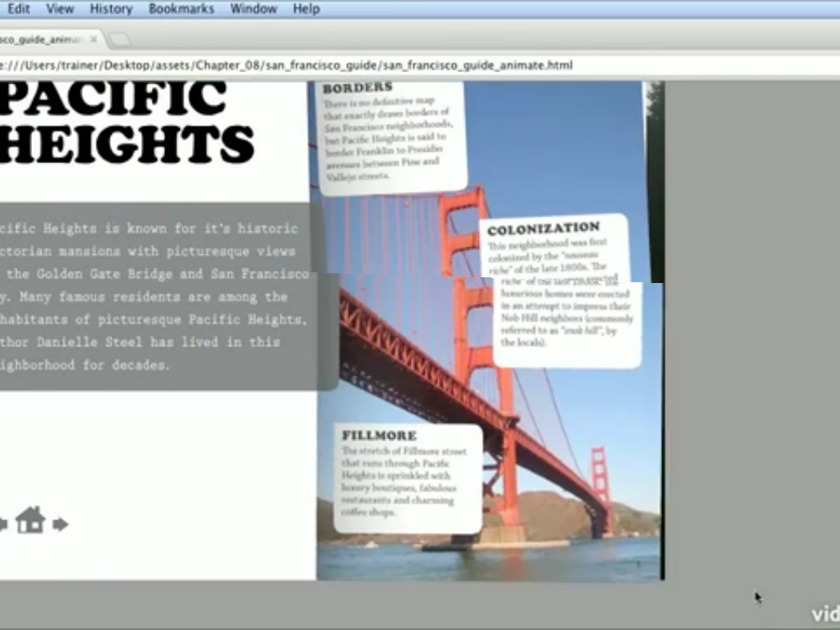Viewport: 840px width, 630px height.
Task: Click the FILLMORE card title
Action: click(x=379, y=435)
